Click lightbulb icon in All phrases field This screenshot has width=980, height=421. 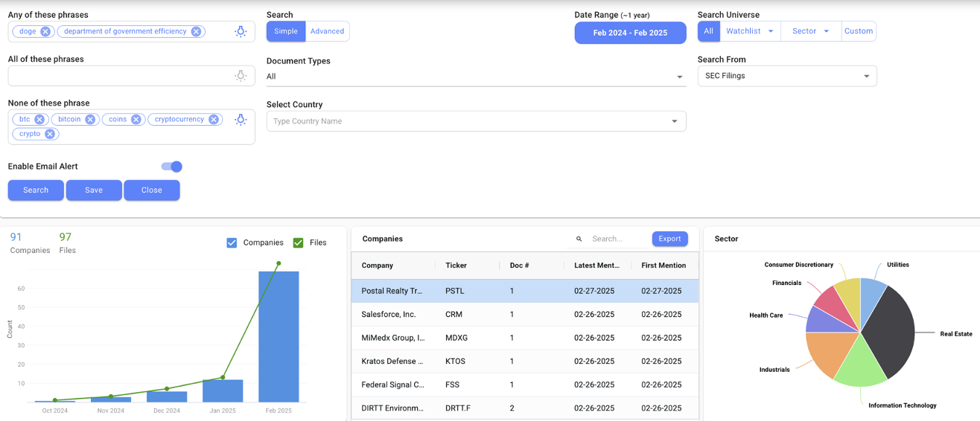click(x=241, y=76)
